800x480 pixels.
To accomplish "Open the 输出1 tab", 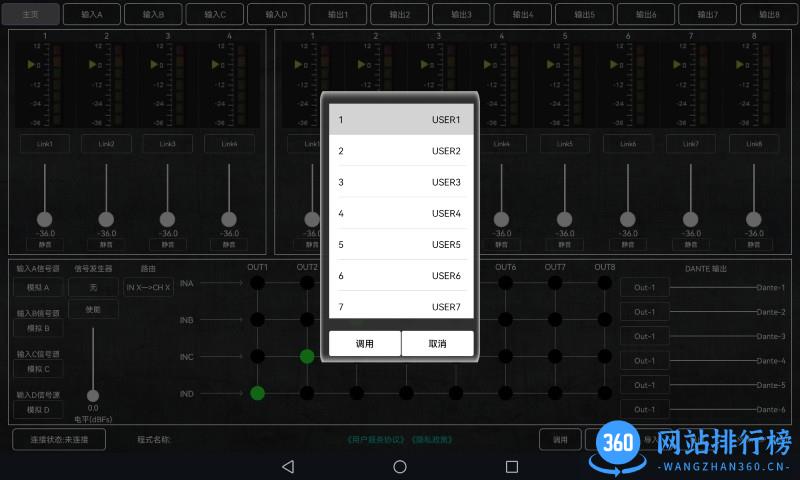I will (x=338, y=14).
